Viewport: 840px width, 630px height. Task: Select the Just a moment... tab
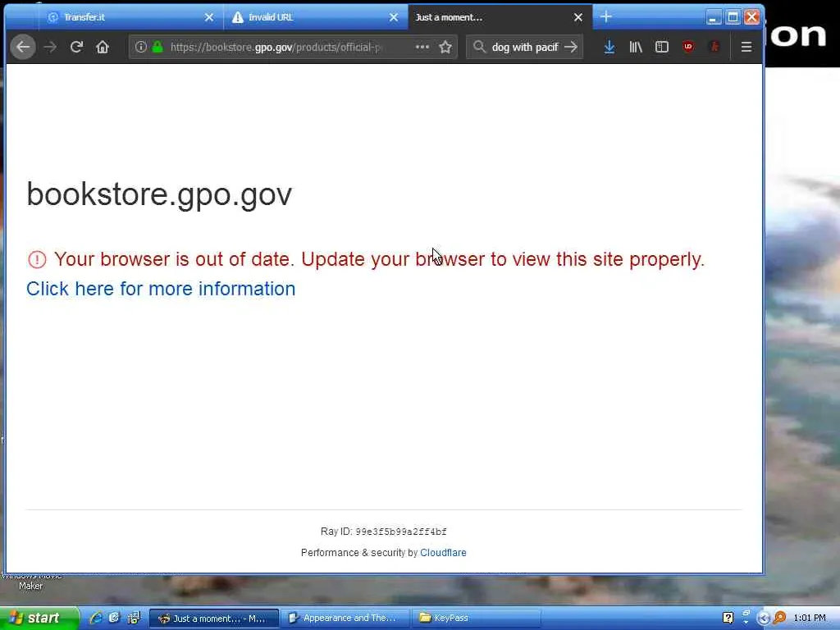(500, 17)
